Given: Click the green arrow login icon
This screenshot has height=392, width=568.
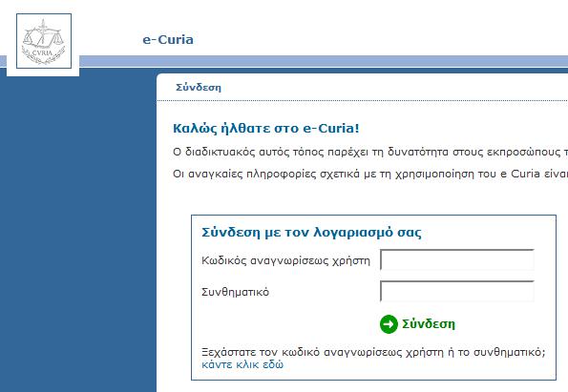Looking at the screenshot, I should coord(389,324).
